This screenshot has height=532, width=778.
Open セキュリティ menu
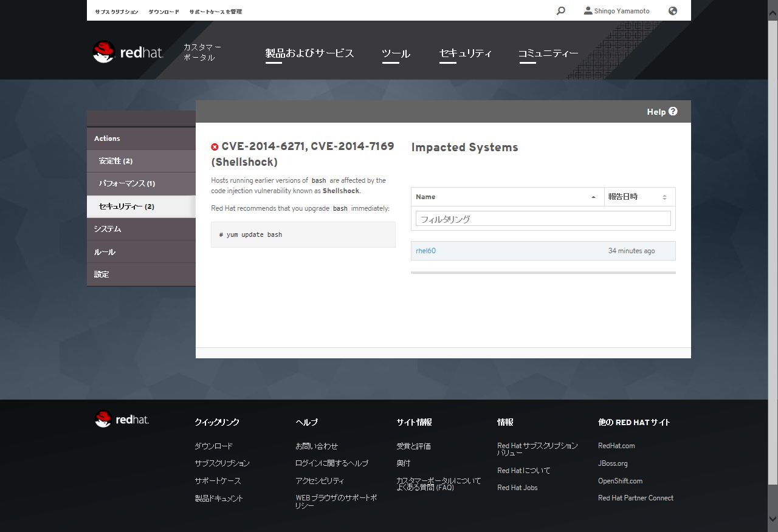click(466, 53)
